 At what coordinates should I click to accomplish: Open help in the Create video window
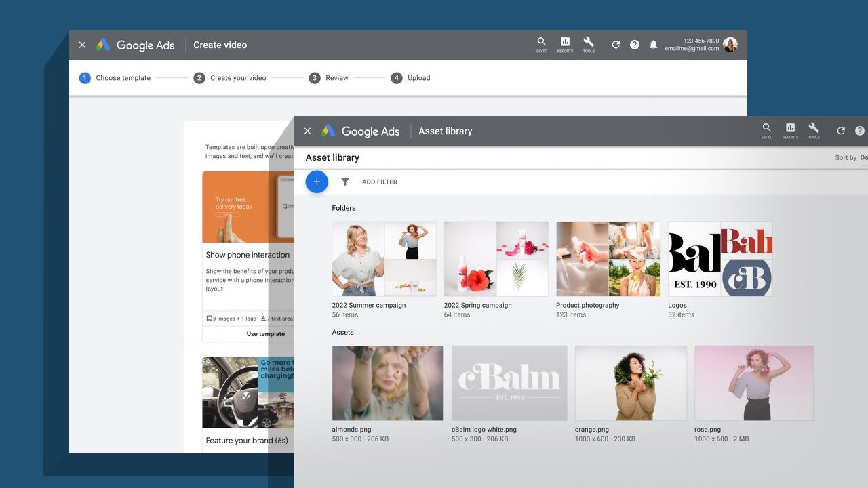click(x=635, y=45)
